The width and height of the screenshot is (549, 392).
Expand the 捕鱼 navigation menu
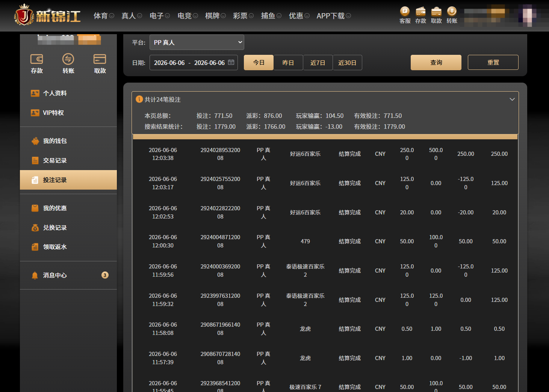click(x=271, y=16)
